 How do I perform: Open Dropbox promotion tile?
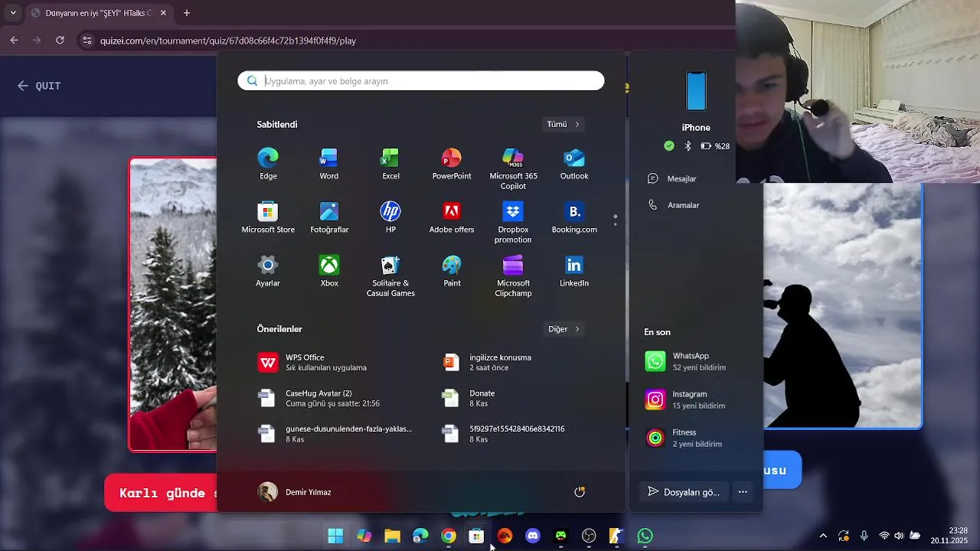coord(513,223)
